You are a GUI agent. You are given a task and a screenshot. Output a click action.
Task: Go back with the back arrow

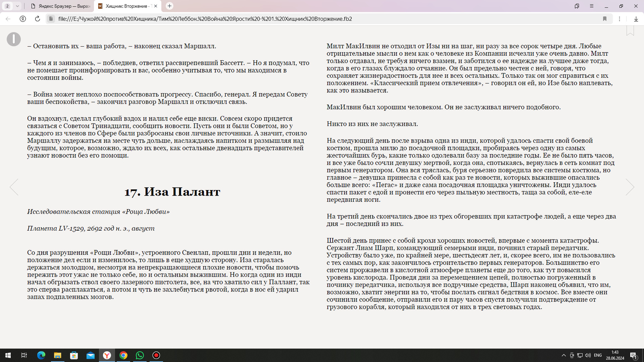tap(8, 19)
